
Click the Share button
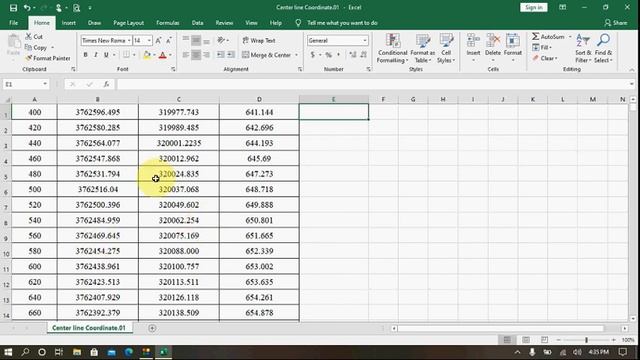616,23
